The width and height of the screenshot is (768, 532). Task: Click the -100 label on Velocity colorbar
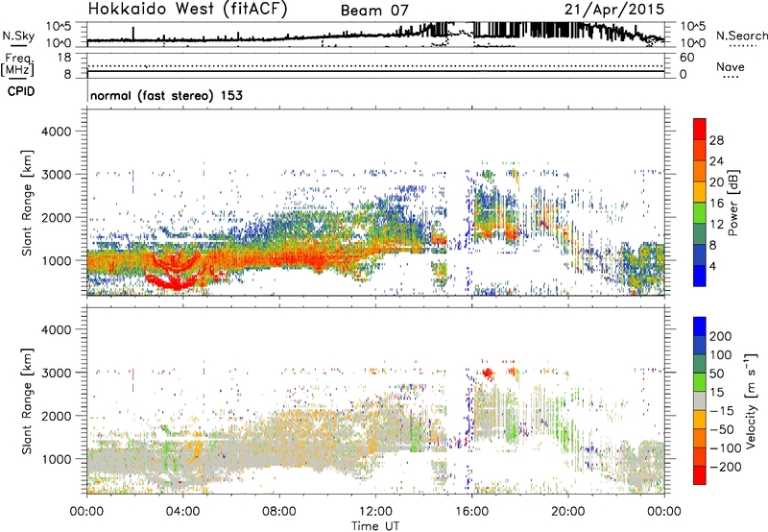725,447
